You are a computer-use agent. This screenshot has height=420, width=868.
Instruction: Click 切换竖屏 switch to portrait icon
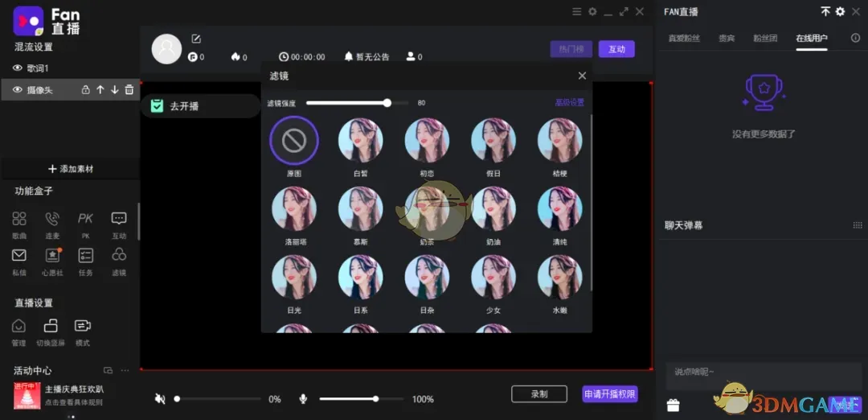tap(51, 325)
